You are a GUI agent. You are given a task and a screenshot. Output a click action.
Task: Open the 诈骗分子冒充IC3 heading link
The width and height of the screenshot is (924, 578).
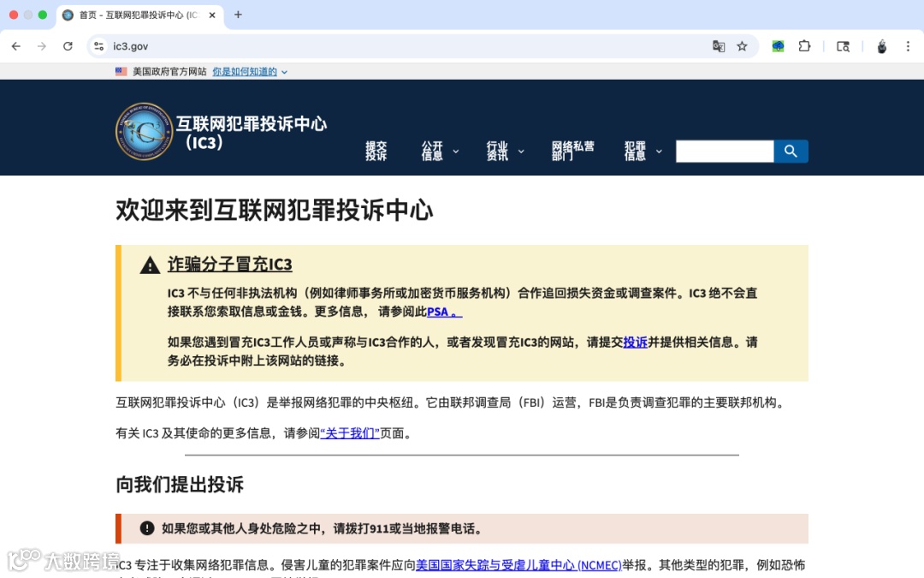pyautogui.click(x=230, y=265)
